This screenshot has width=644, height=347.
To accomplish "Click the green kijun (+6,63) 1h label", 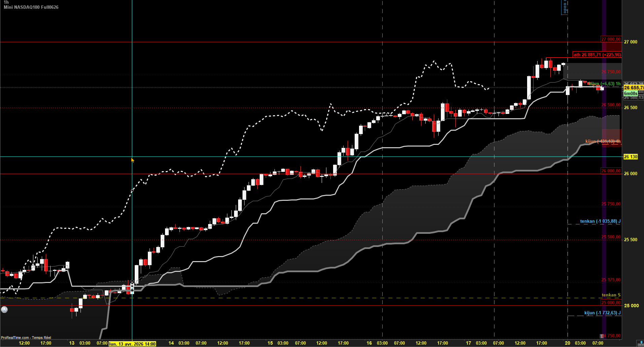I will coord(605,84).
